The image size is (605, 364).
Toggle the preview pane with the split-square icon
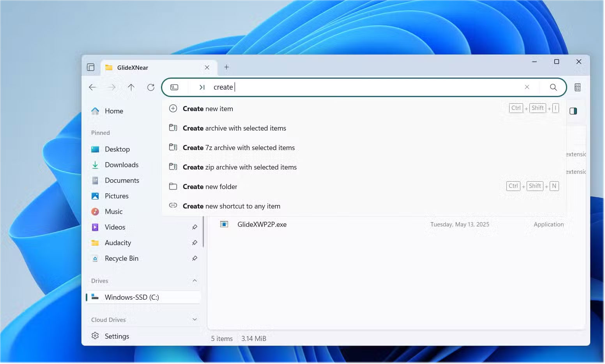[573, 111]
